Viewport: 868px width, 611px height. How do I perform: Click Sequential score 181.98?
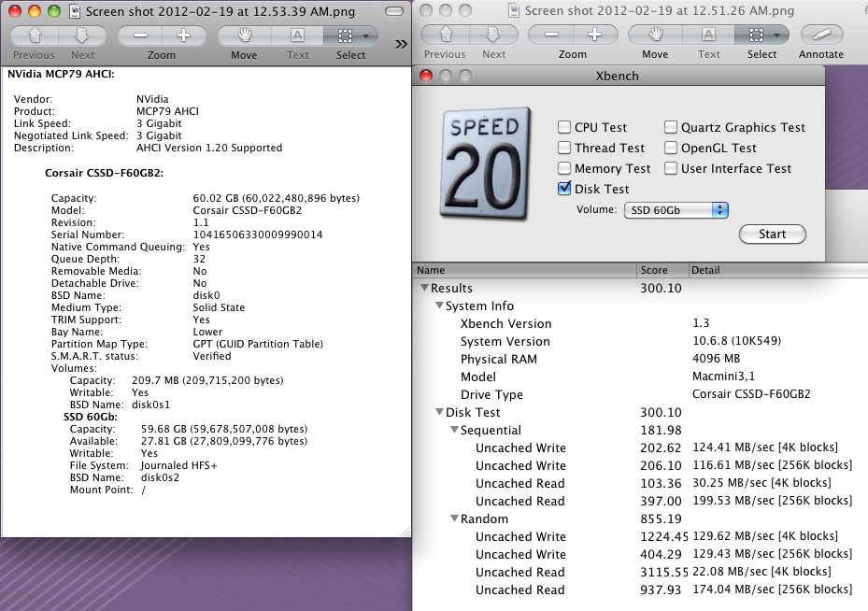pyautogui.click(x=661, y=430)
